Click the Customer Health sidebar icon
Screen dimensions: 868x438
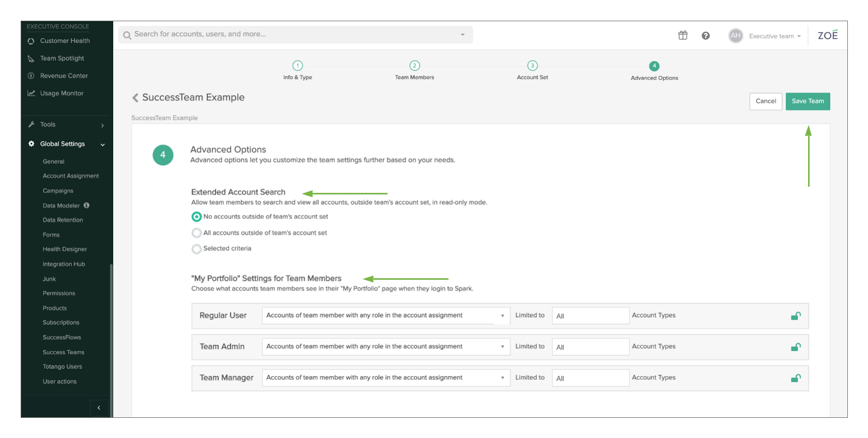31,41
